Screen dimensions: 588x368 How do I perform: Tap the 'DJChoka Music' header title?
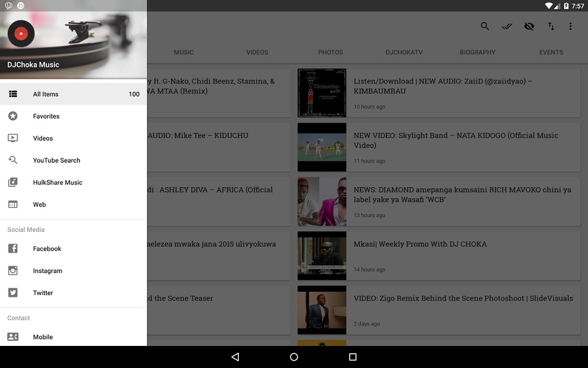click(33, 64)
